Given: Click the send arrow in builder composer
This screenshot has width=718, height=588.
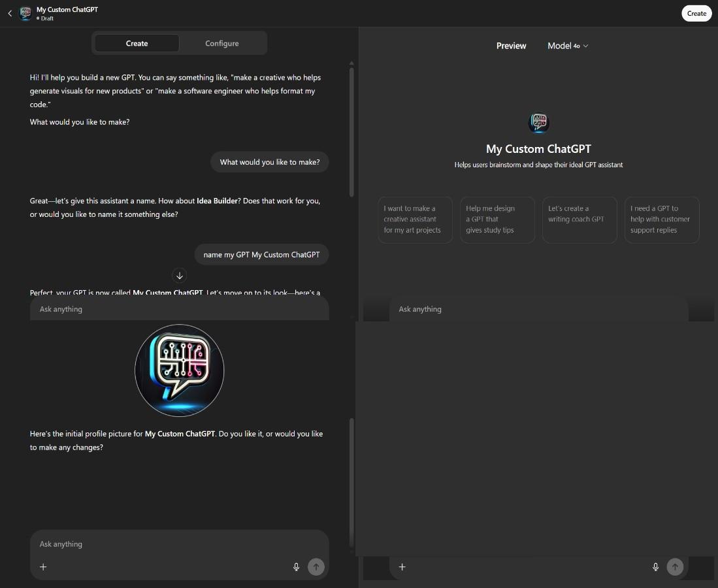Looking at the screenshot, I should 316,567.
